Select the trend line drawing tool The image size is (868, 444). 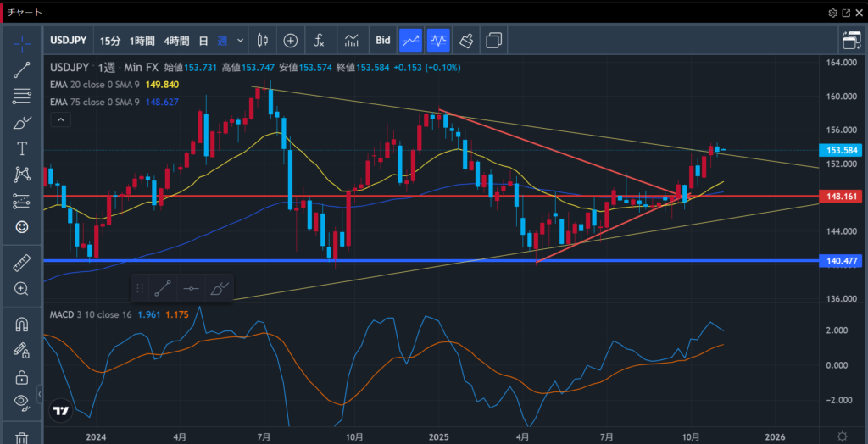click(x=22, y=69)
